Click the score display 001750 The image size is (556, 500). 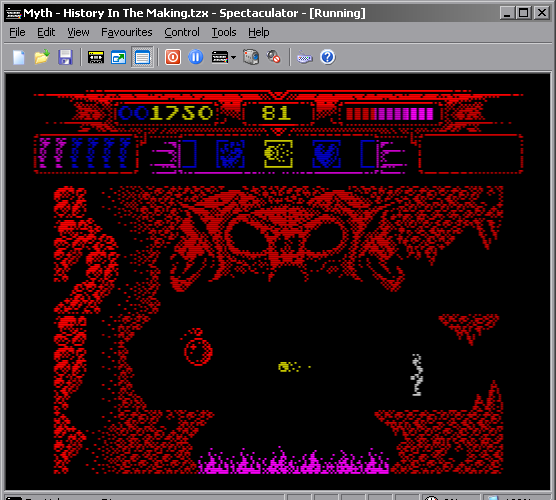165,113
